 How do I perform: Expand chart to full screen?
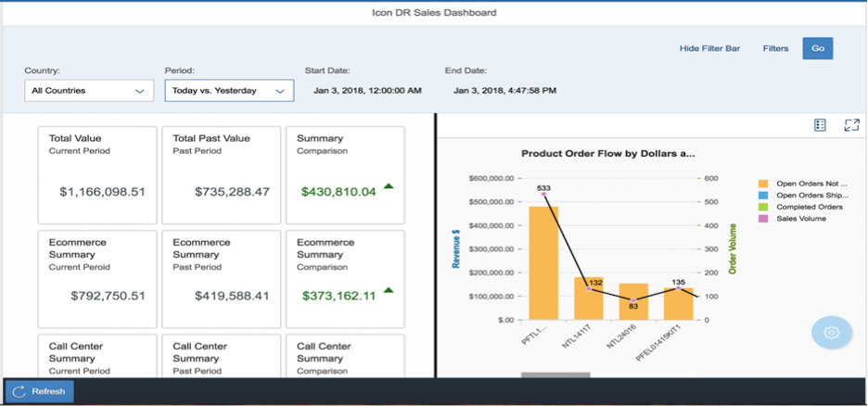click(851, 125)
